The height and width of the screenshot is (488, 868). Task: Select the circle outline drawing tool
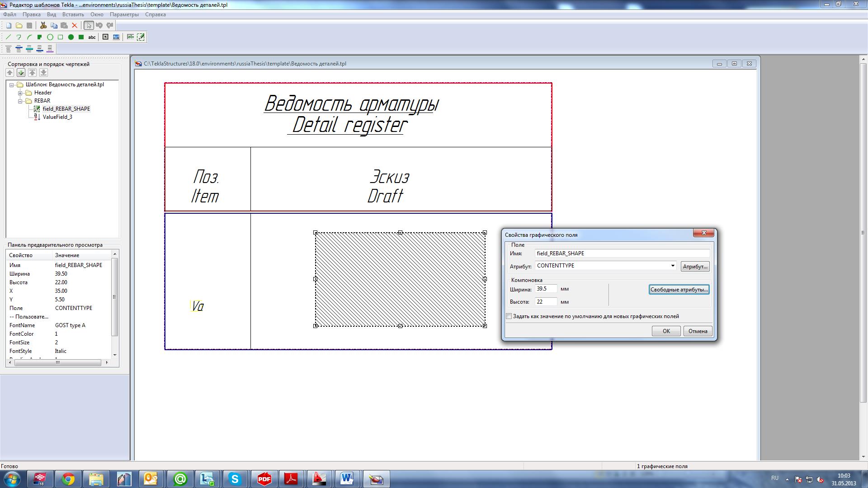tap(50, 37)
